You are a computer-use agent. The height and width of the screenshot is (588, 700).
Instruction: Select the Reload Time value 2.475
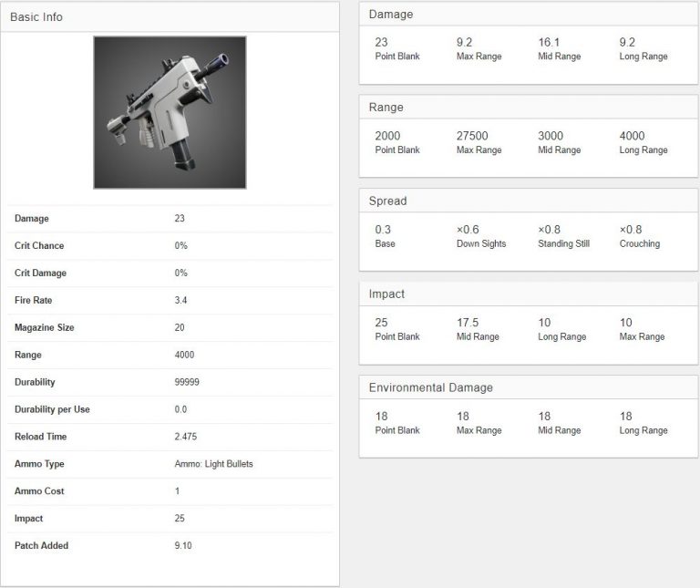pos(186,437)
